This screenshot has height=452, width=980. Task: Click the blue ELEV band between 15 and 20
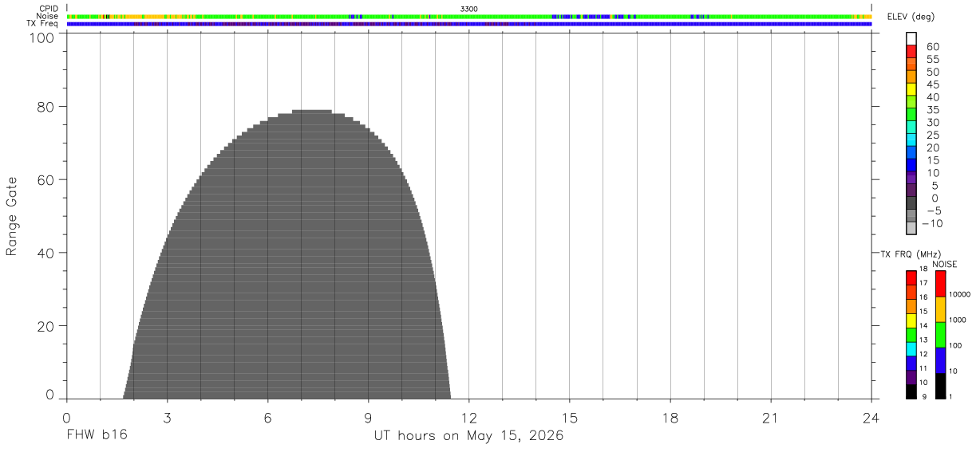[911, 152]
